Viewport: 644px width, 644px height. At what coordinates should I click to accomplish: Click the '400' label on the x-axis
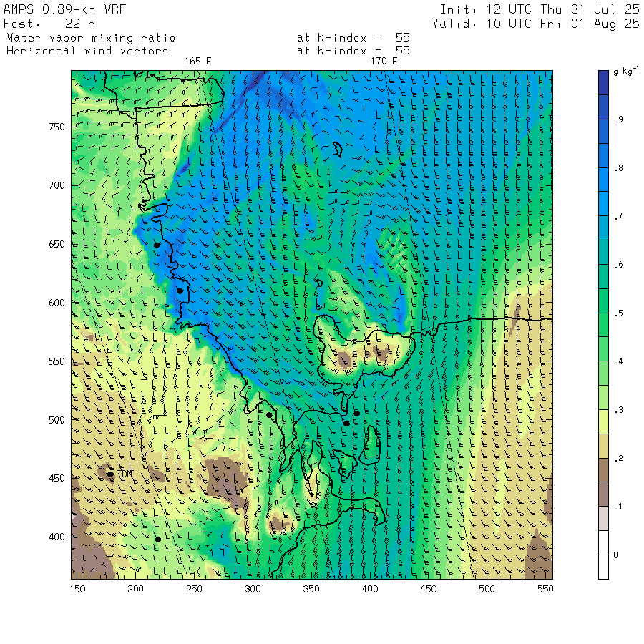[370, 589]
